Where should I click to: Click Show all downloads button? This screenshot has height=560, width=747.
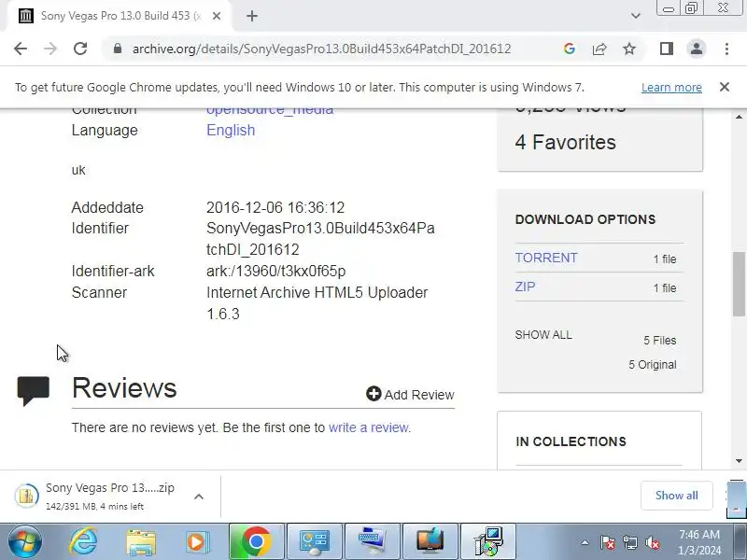[x=676, y=496]
